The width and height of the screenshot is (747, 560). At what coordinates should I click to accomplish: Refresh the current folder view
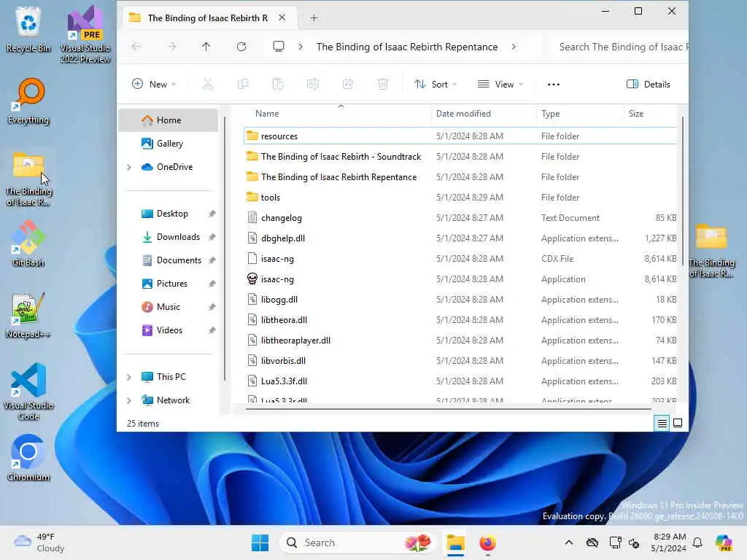pyautogui.click(x=241, y=47)
